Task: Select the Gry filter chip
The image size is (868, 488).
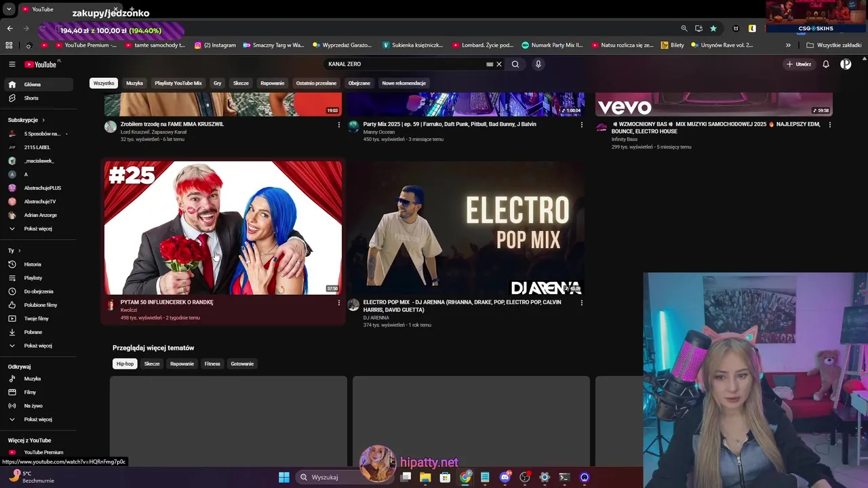Action: (x=218, y=83)
